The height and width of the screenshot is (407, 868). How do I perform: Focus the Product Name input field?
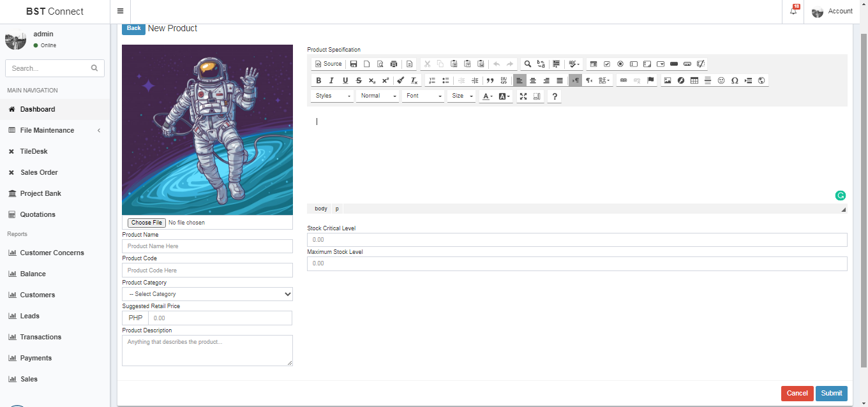(x=207, y=246)
